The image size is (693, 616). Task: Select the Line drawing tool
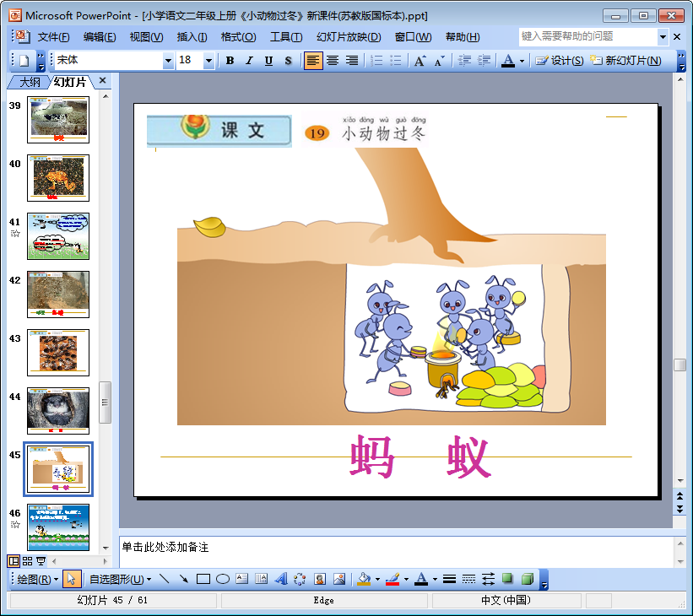164,579
